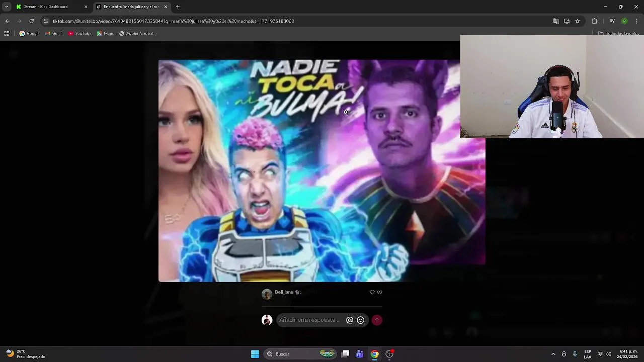Image resolution: width=644 pixels, height=362 pixels.
Task: View site information icon in address bar
Action: [x=46, y=21]
